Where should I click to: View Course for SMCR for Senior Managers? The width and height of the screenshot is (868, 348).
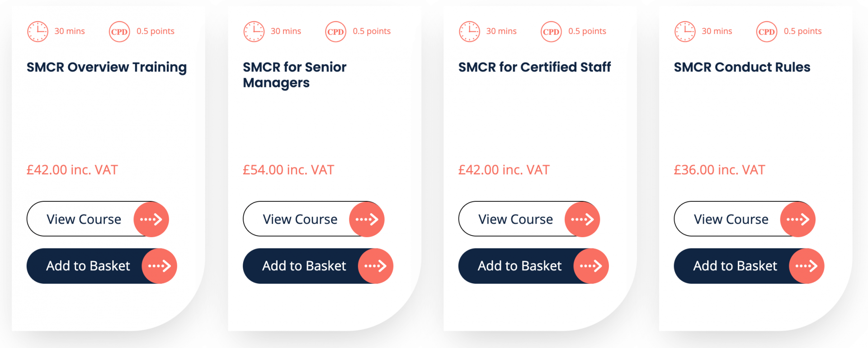click(x=314, y=219)
